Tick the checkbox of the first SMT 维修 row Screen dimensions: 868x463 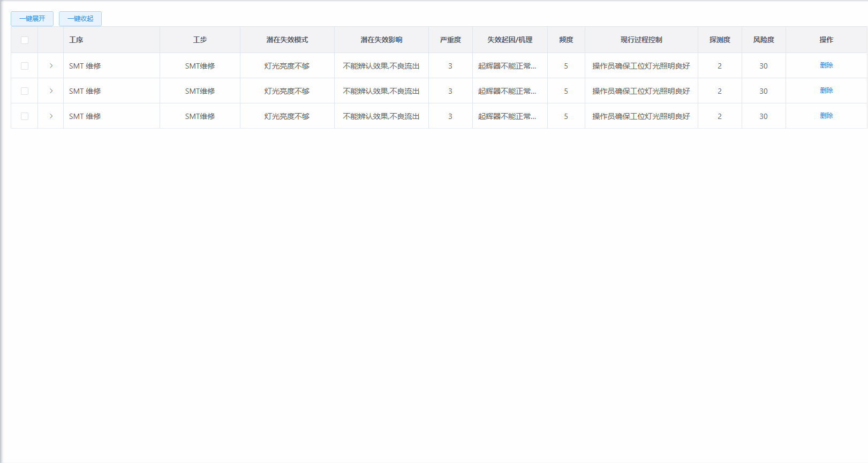(25, 66)
